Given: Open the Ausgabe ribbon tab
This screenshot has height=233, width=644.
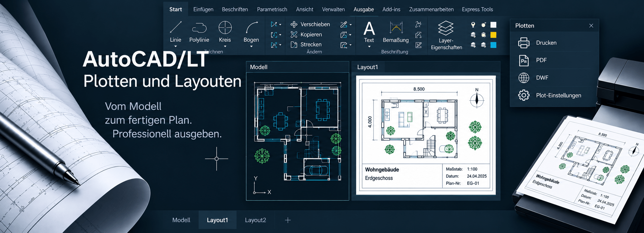Looking at the screenshot, I should click(x=364, y=9).
